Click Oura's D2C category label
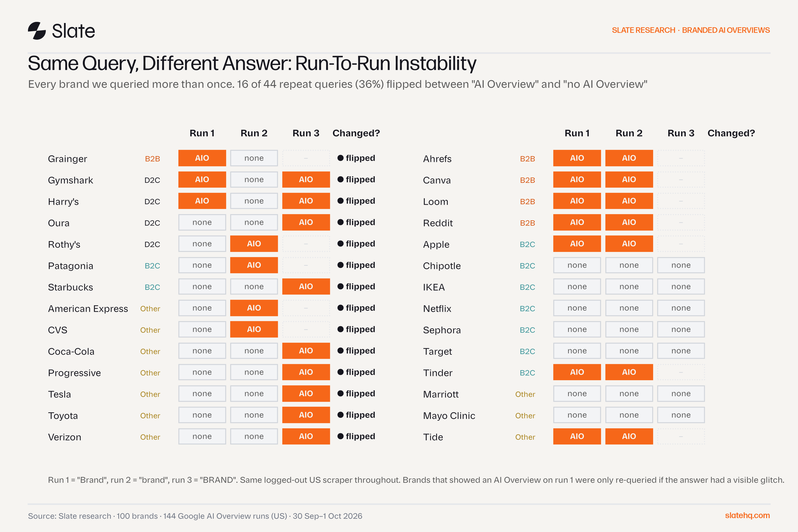Viewport: 798px width, 532px height. click(152, 223)
